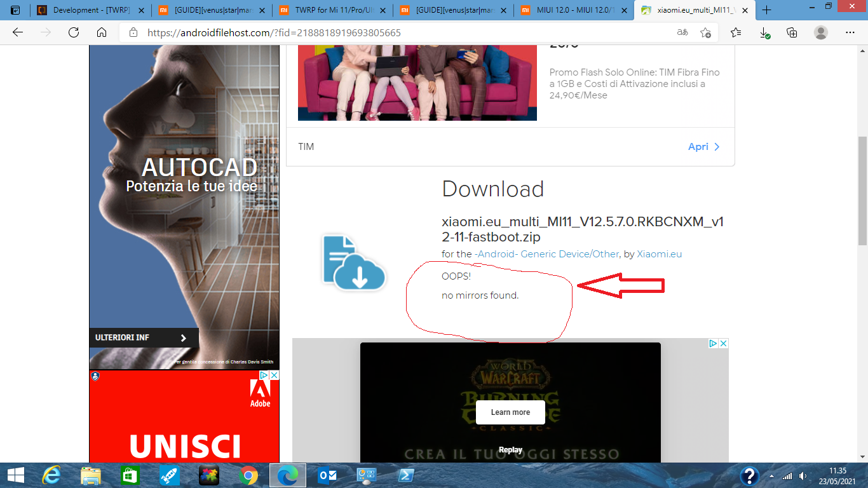Open the Favorites list

[736, 32]
